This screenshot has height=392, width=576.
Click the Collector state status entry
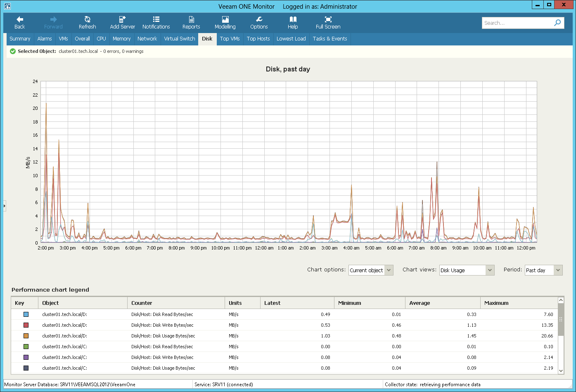433,385
